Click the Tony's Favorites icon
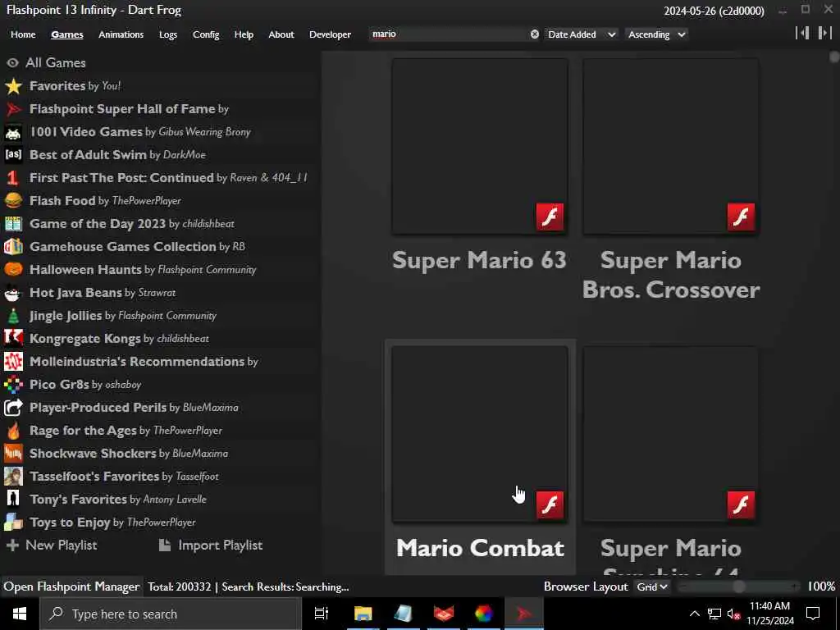This screenshot has width=840, height=630. 13,500
